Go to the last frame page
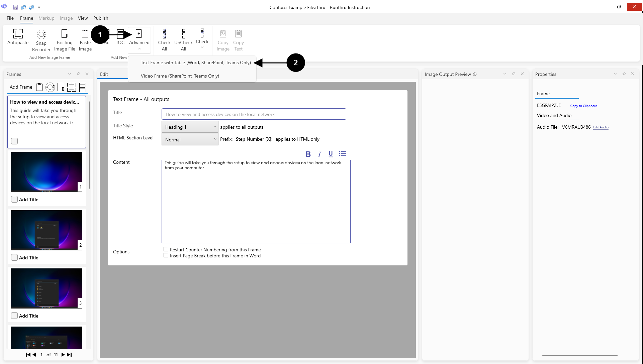 point(69,355)
